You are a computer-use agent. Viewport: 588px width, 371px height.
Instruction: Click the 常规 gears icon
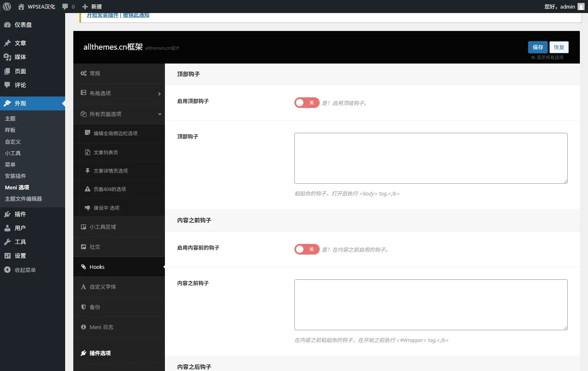pos(83,73)
